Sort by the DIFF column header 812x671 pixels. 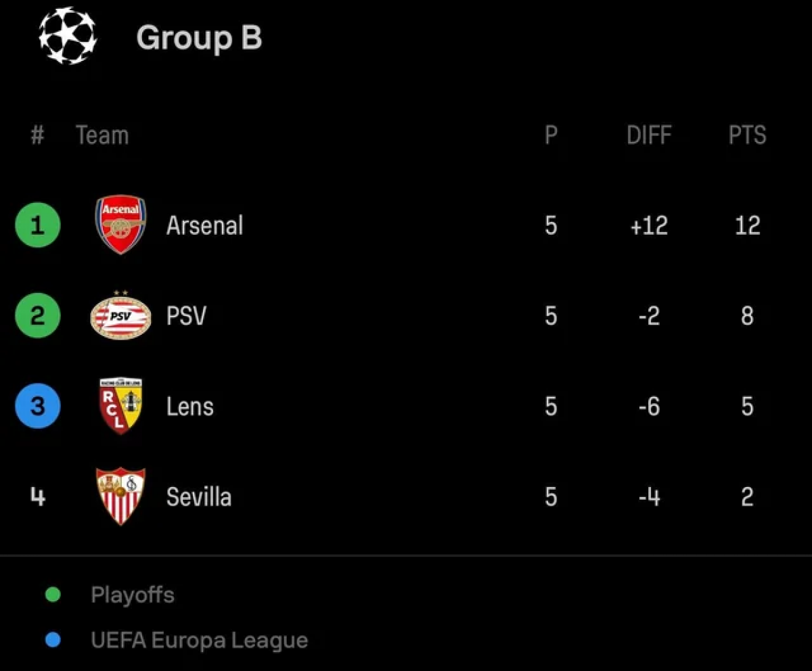tap(649, 135)
